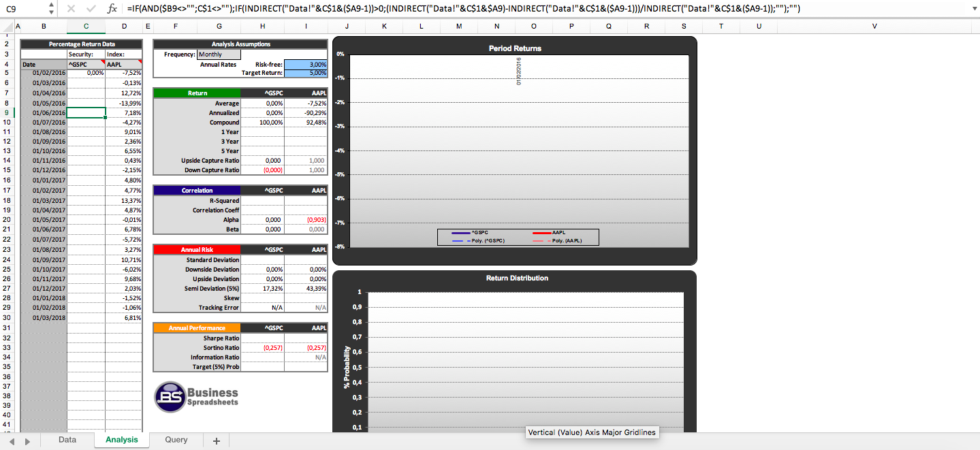
Task: Click the right sheet navigation arrow
Action: 27,440
